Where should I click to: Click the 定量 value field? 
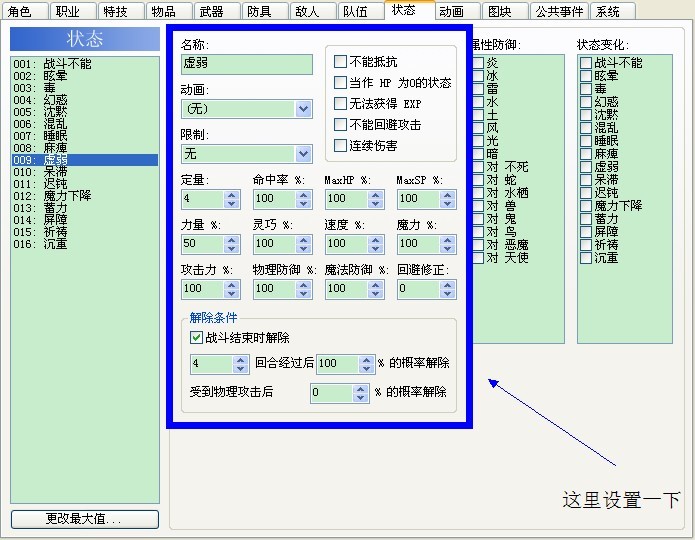[202, 199]
